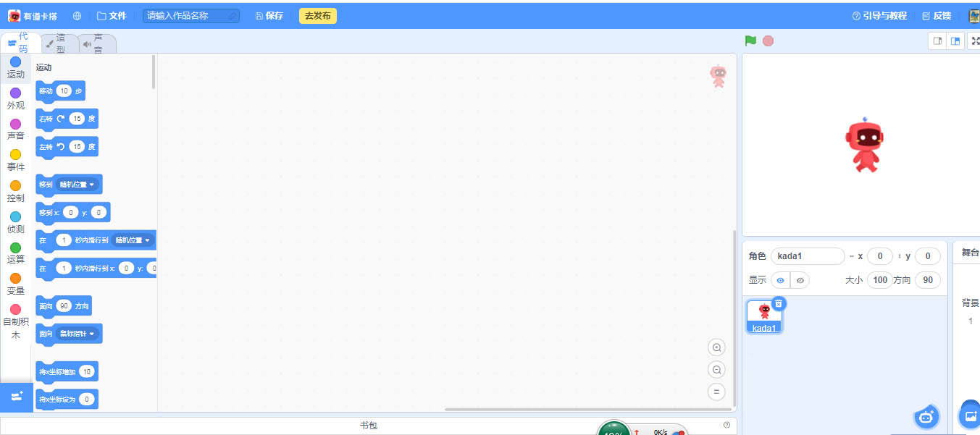Screen dimensions: 980x435
Task: Click the add extension button
Action: (16, 397)
